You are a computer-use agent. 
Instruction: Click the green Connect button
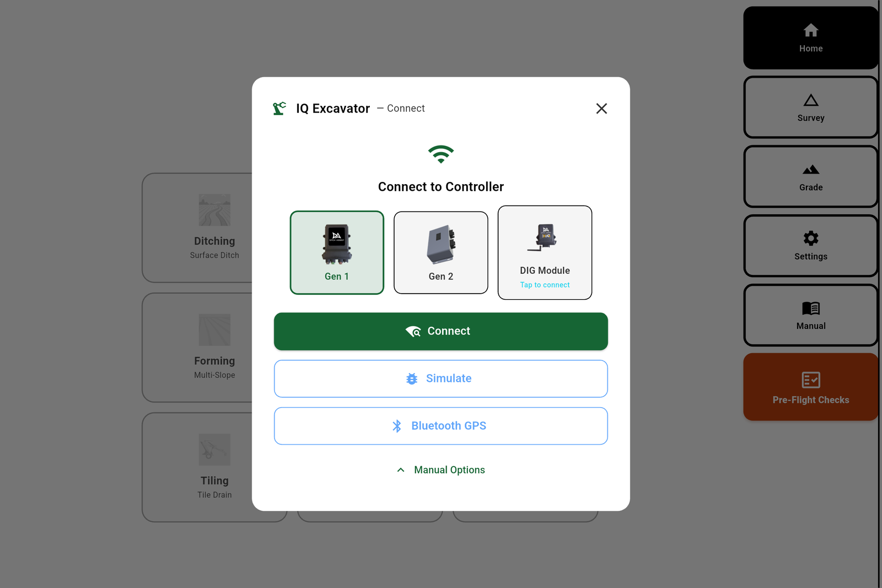point(441,331)
